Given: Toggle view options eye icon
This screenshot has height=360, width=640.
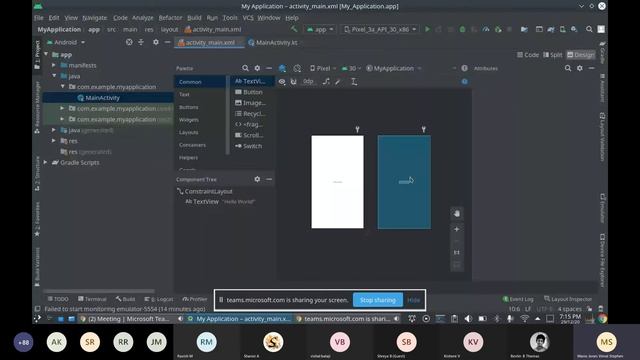Looking at the screenshot, I should pyautogui.click(x=282, y=82).
